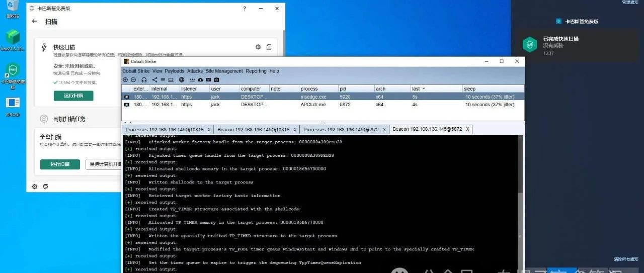This screenshot has width=644, height=273.
Task: Close the Processes 192.168.136.145@10816 tab
Action: (x=209, y=130)
